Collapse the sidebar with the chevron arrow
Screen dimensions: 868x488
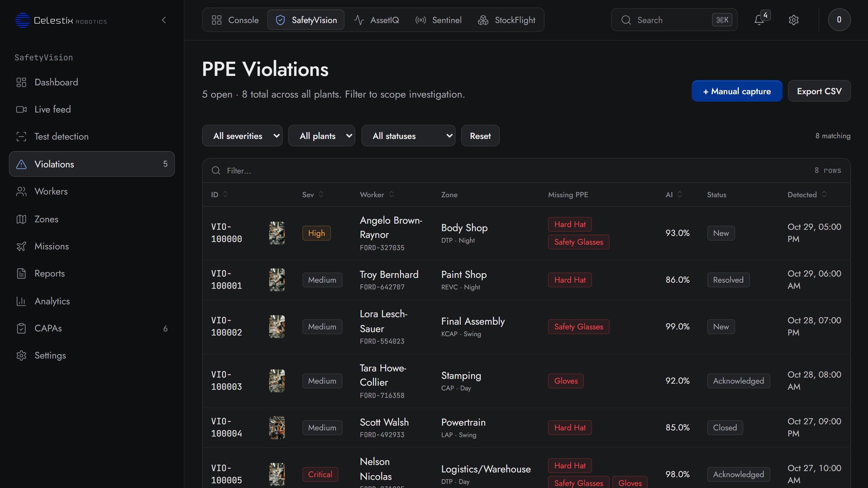pyautogui.click(x=164, y=20)
